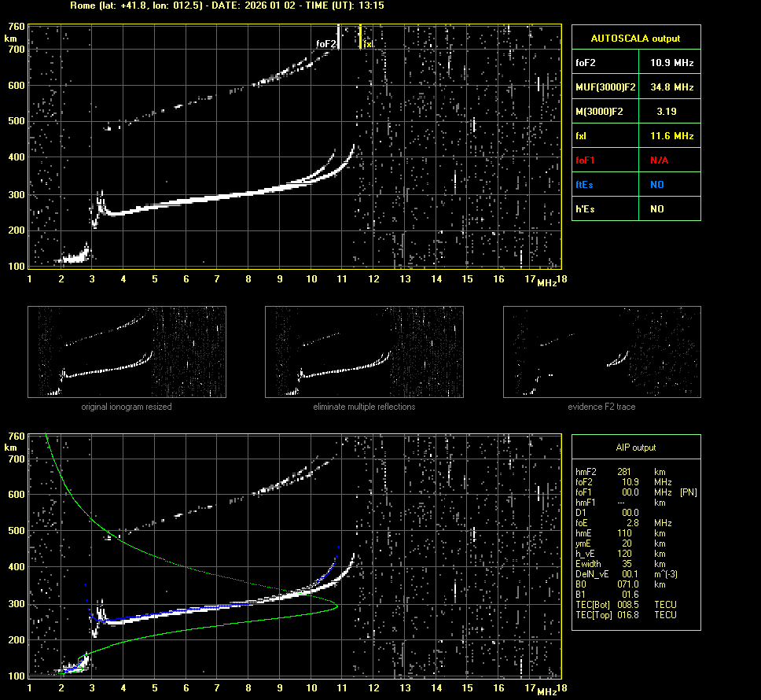Click the yellow fxI 11.6 MHz value

(668, 135)
